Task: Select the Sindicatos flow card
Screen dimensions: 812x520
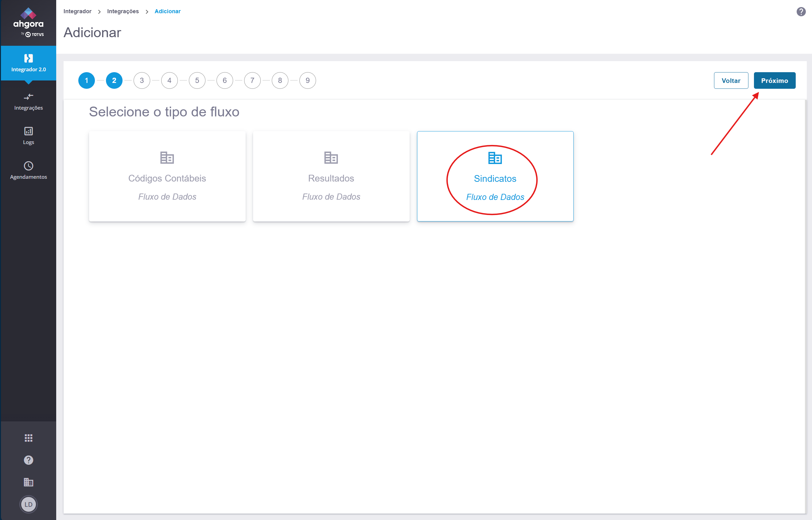Action: 495,176
